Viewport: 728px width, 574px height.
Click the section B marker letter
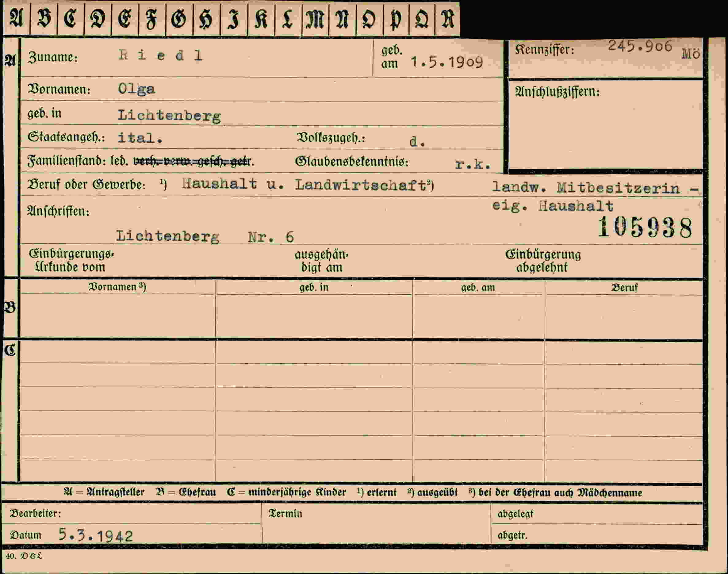(10, 308)
